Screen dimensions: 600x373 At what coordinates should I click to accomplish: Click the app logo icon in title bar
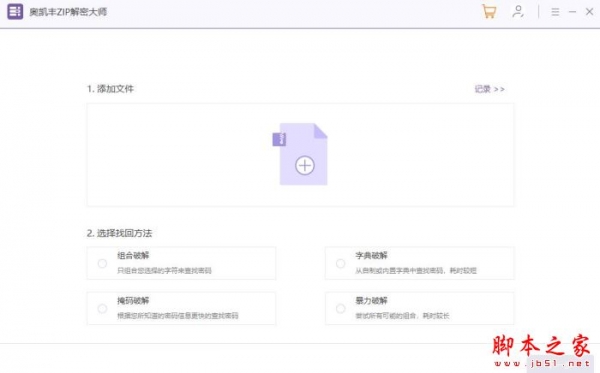[x=15, y=11]
